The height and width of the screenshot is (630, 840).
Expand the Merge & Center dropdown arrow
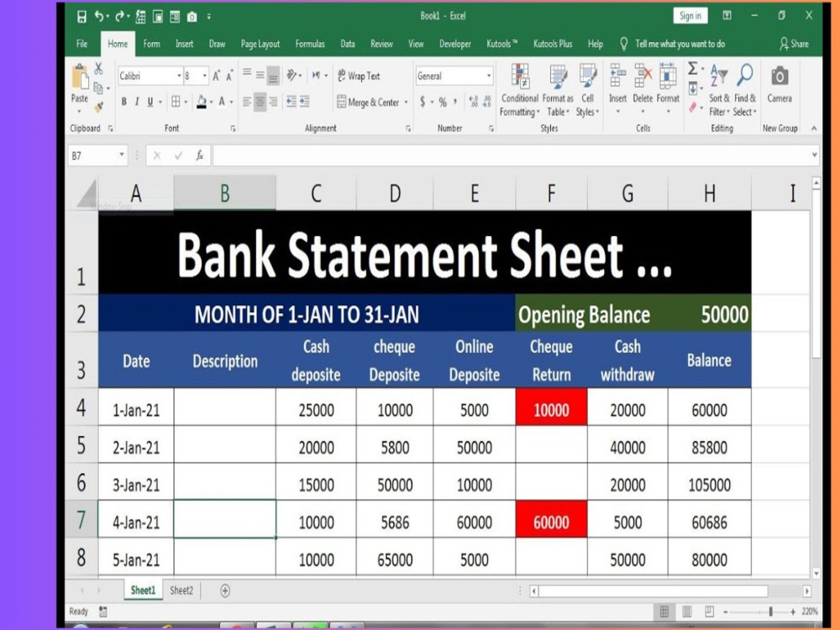point(406,102)
